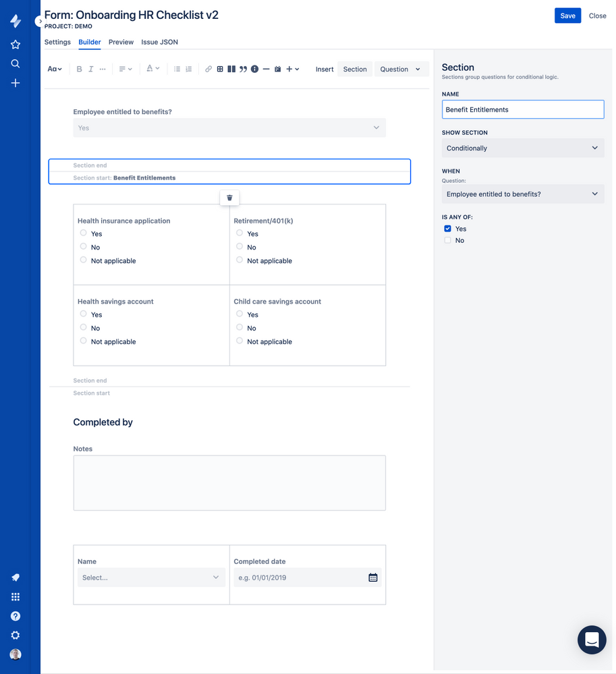The width and height of the screenshot is (616, 674).
Task: Switch to the Preview tab
Action: click(x=121, y=42)
